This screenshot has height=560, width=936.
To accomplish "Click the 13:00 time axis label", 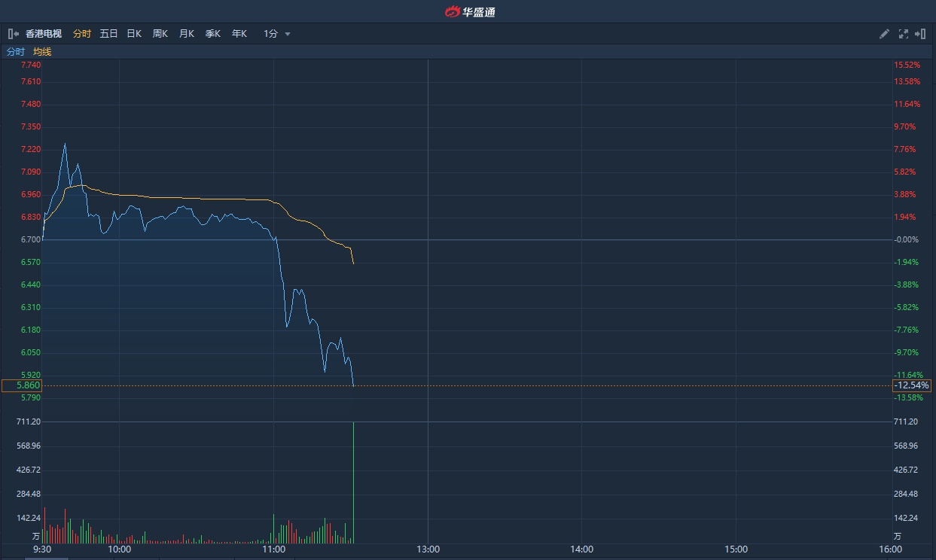I will (x=428, y=549).
